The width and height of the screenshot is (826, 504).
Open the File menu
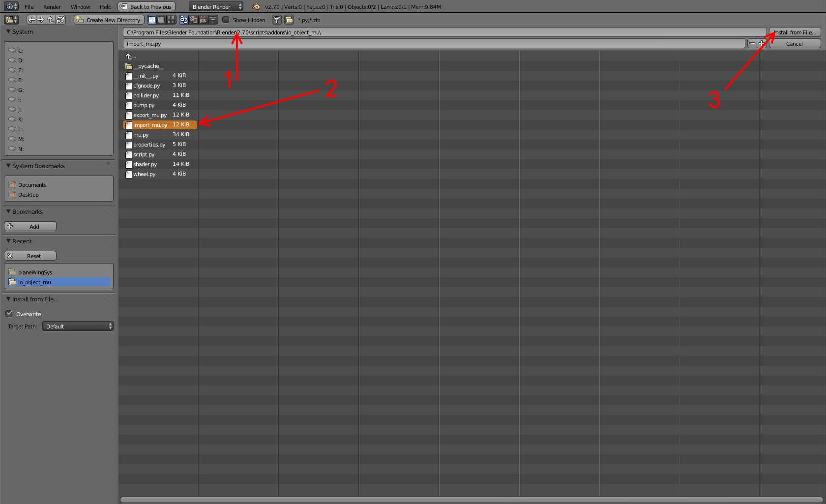click(29, 7)
